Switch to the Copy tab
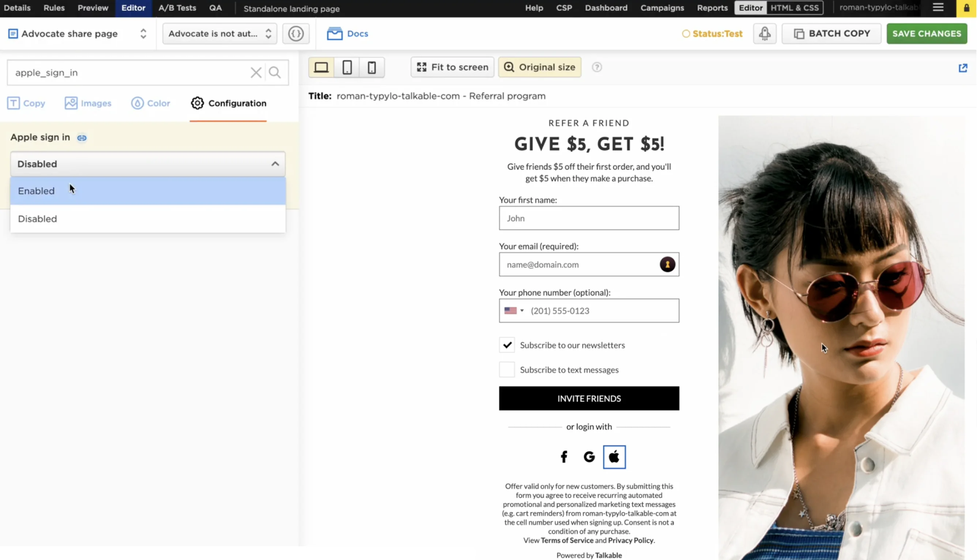Viewport: 977px width, 560px height. pyautogui.click(x=26, y=103)
